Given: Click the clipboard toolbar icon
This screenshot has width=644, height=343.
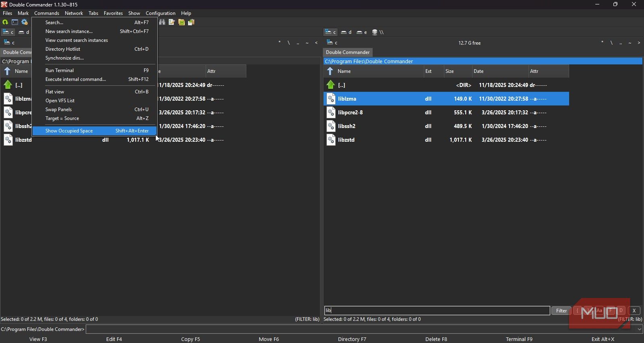Looking at the screenshot, I should 191,22.
